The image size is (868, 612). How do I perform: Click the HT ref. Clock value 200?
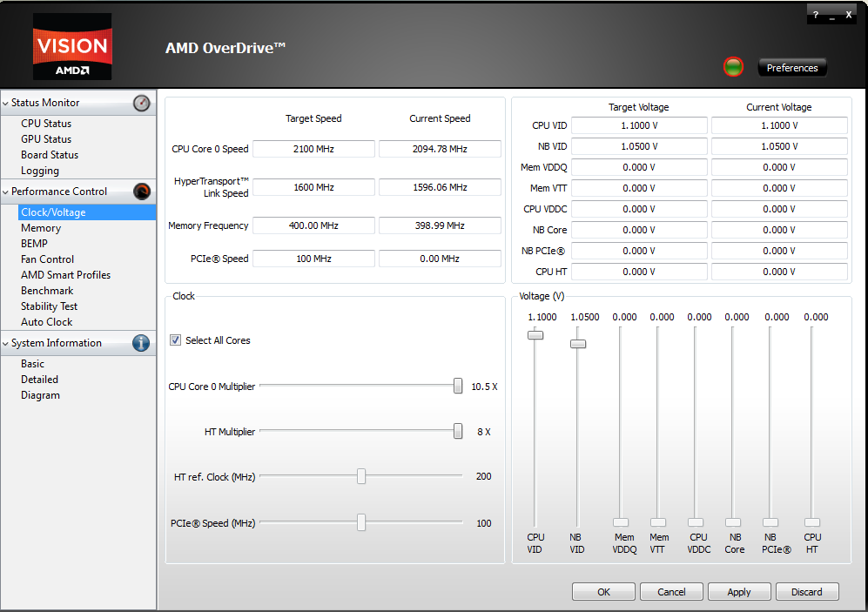click(x=484, y=476)
